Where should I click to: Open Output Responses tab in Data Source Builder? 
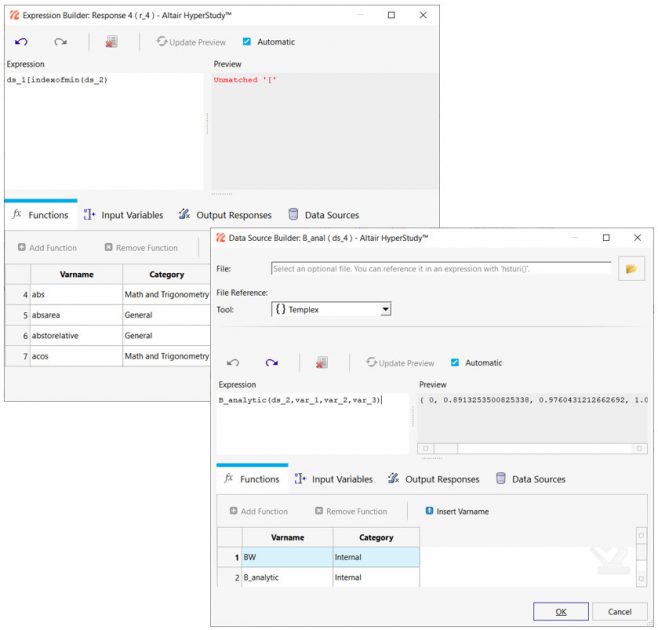pos(433,479)
